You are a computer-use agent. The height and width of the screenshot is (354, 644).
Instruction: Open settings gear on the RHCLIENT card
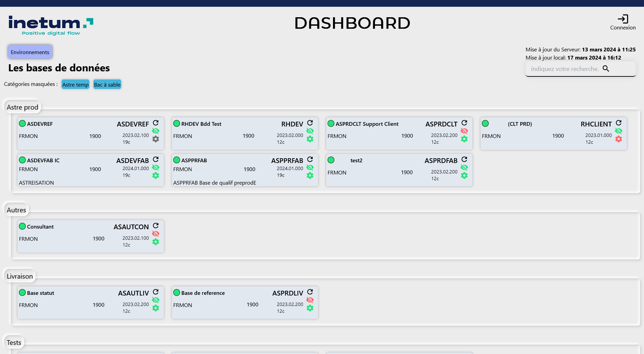pos(619,139)
